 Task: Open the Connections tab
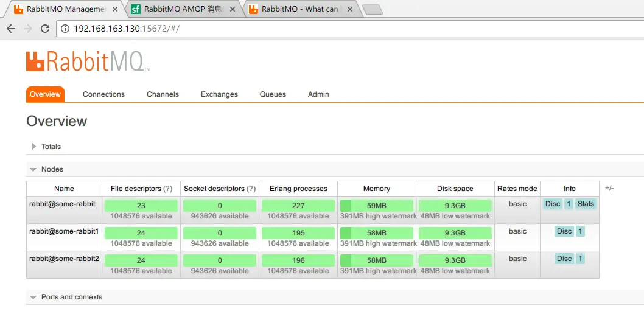click(x=103, y=94)
